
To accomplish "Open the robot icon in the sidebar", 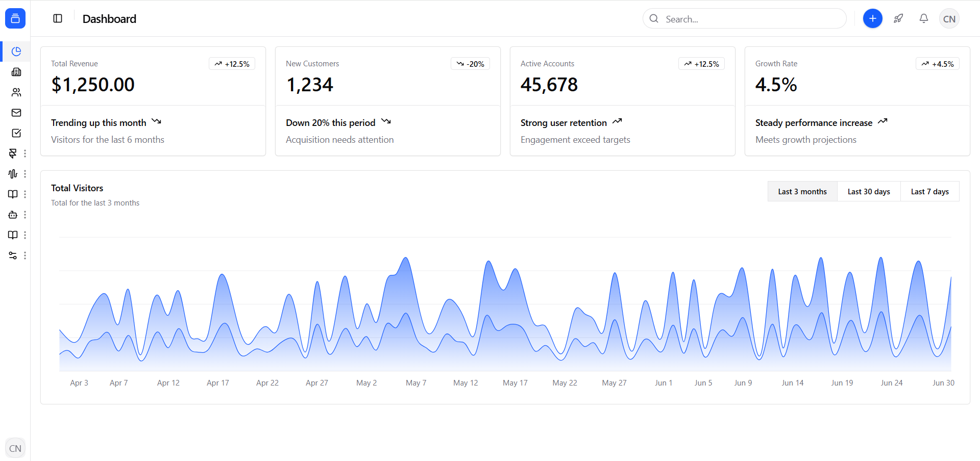I will [x=13, y=215].
